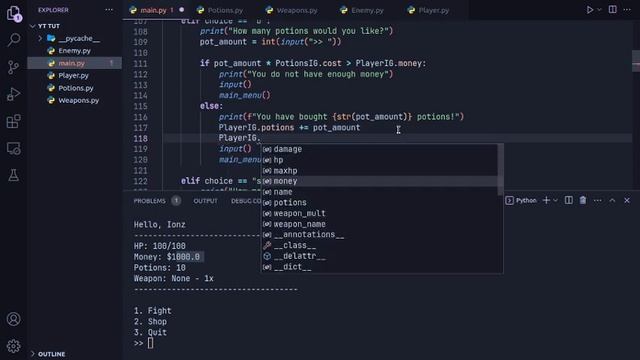Switch to the Enemy.py editor tab
Viewport: 640px width, 360px height.
[362, 10]
